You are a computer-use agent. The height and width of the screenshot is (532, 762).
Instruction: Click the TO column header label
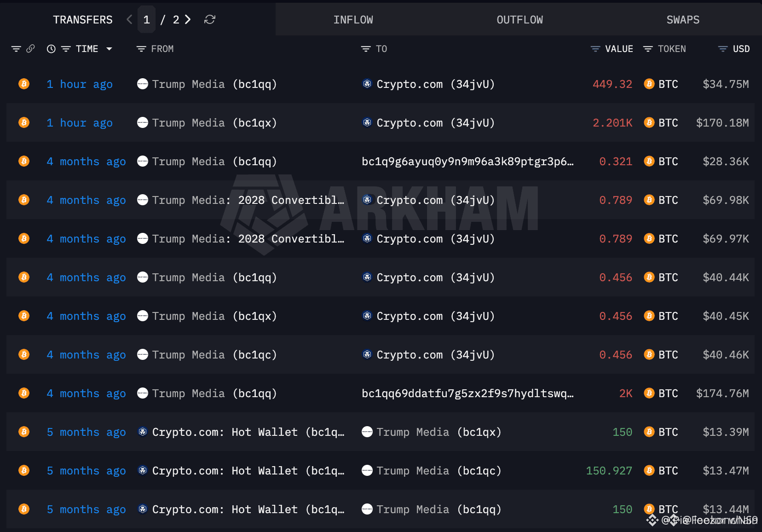pos(381,49)
